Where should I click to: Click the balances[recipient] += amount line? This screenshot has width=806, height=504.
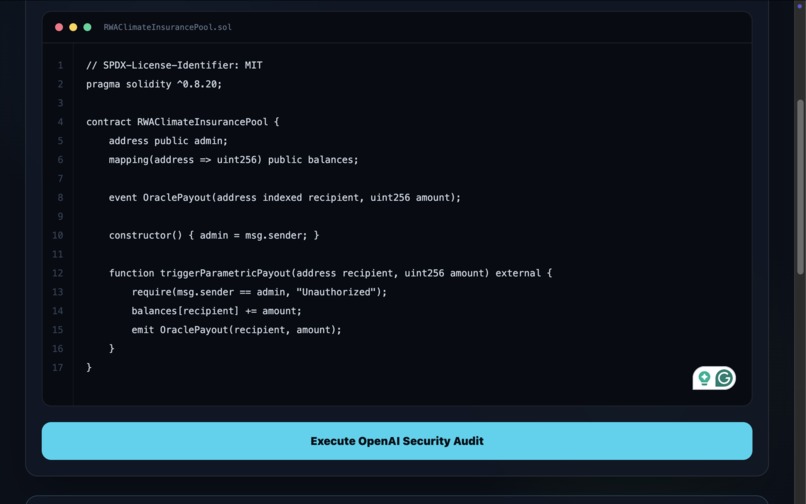[216, 311]
